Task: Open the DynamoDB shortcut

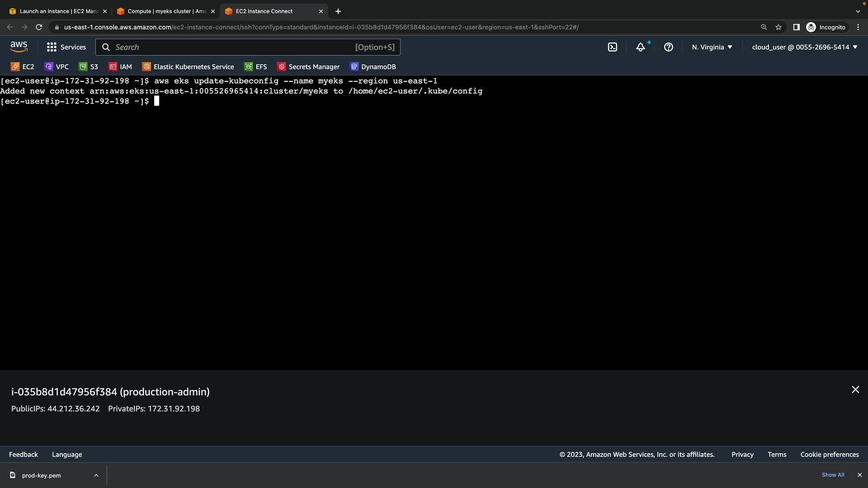Action: 373,67
